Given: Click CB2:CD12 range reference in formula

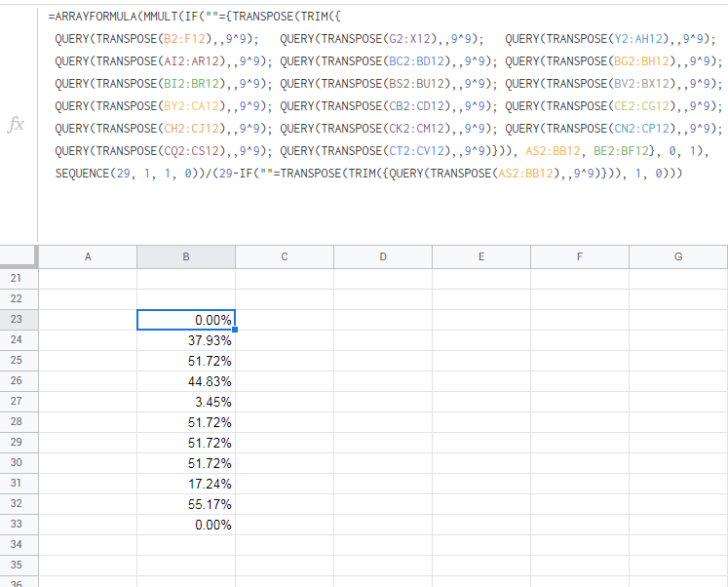Looking at the screenshot, I should [x=416, y=106].
